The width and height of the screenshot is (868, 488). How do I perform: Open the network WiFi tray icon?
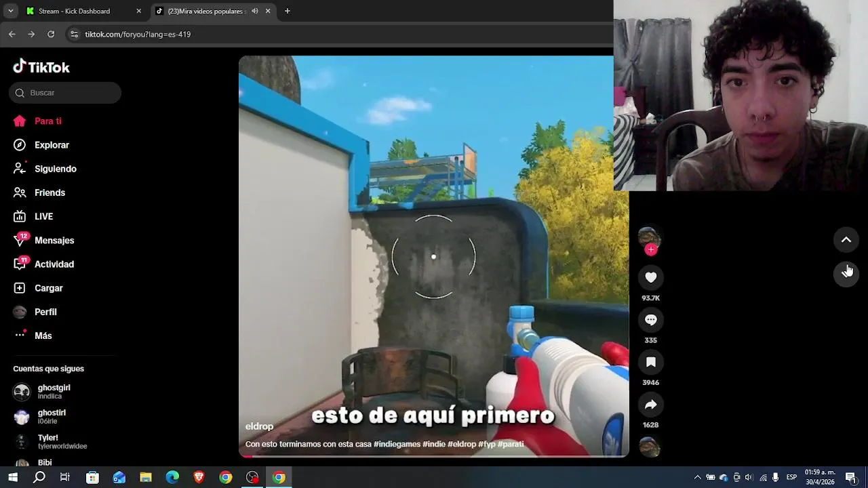(763, 477)
